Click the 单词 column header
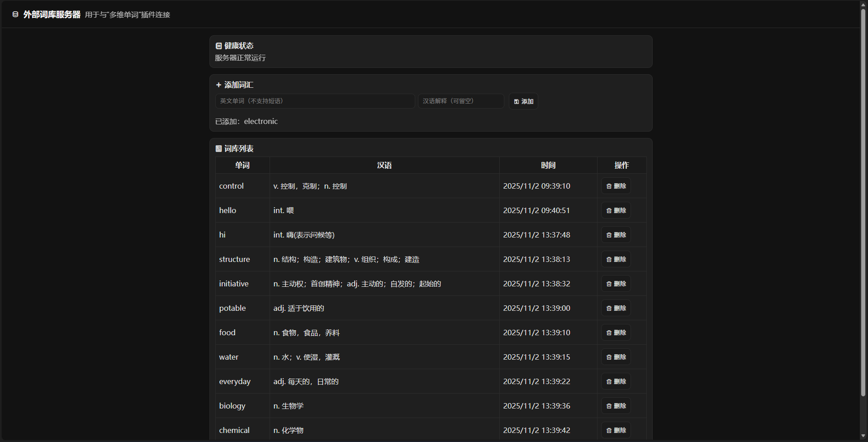The width and height of the screenshot is (868, 442). (242, 165)
